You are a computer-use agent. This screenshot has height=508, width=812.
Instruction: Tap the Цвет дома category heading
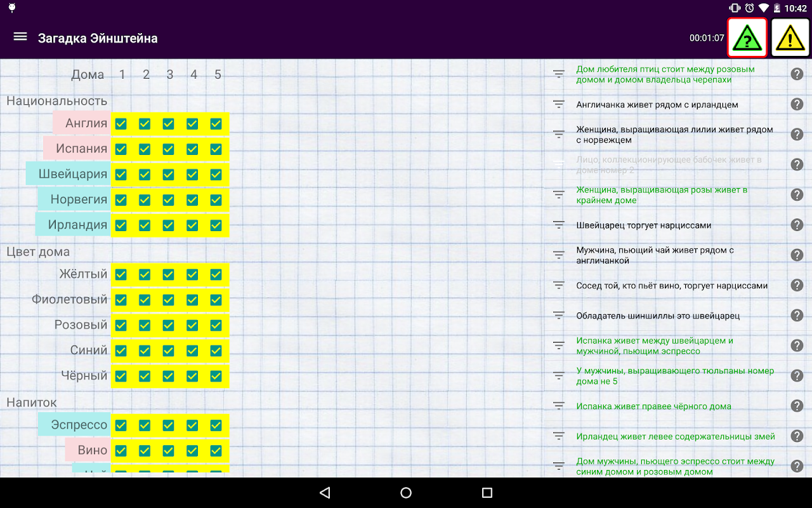[38, 251]
